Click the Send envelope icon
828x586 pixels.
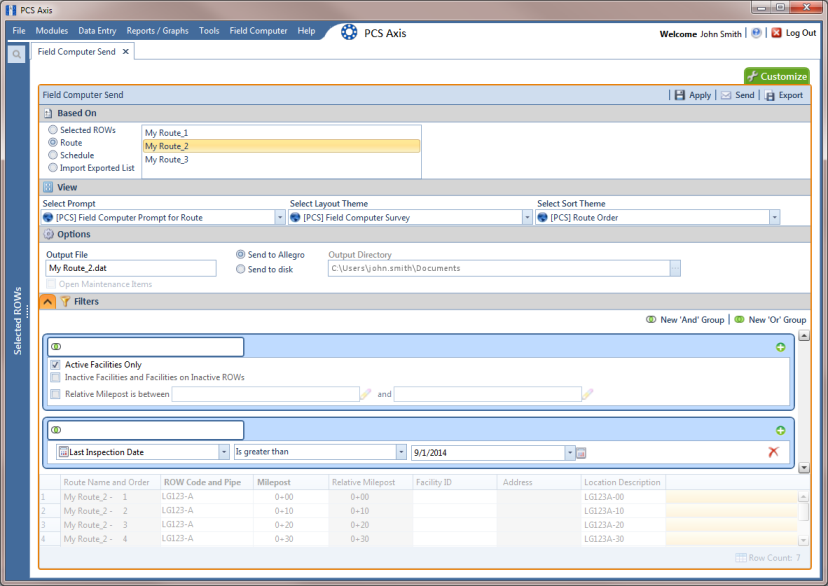click(726, 95)
